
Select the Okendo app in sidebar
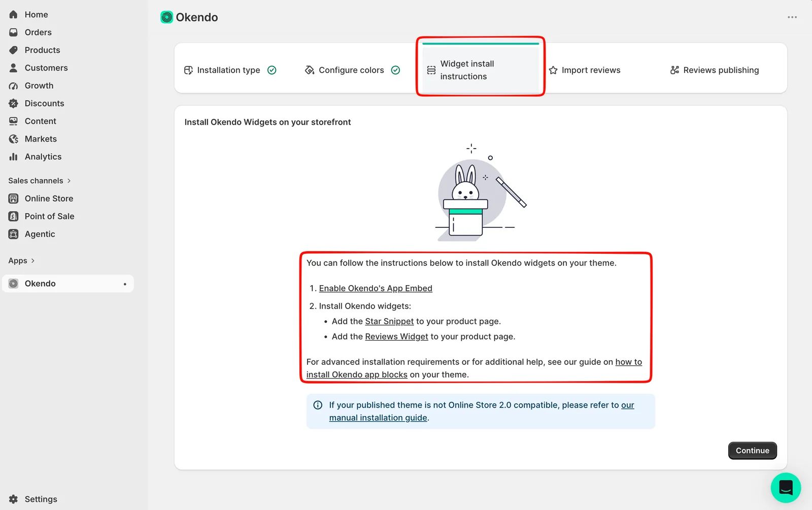pos(68,284)
